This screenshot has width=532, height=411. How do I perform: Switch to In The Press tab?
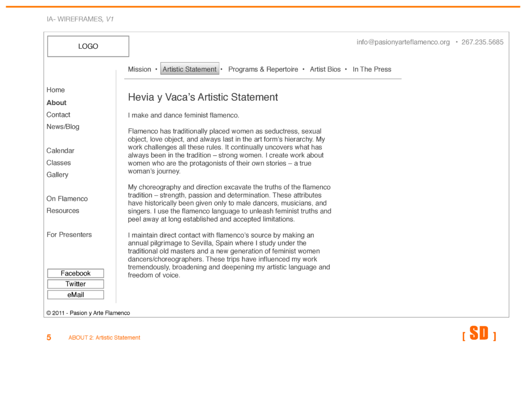click(x=371, y=69)
